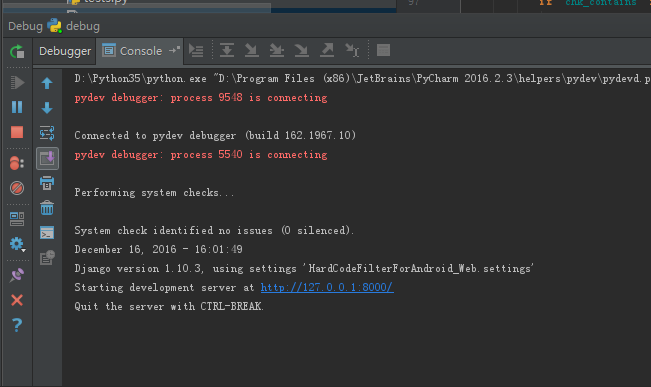651x387 pixels.
Task: Stop the debug process
Action: pos(17,132)
